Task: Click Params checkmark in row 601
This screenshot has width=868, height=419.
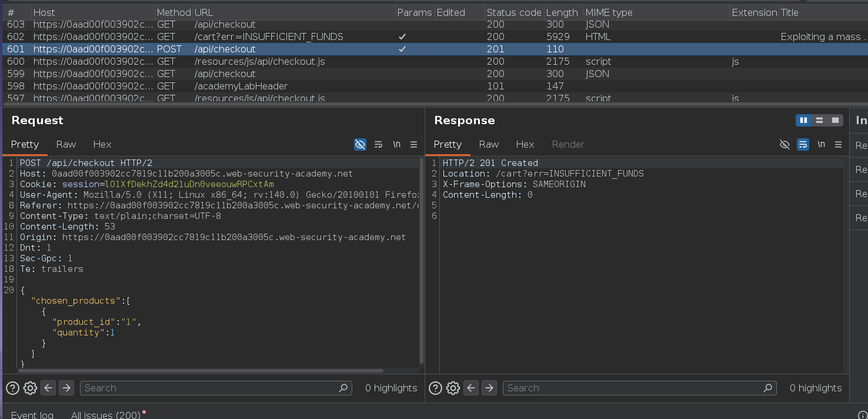Action: 402,49
